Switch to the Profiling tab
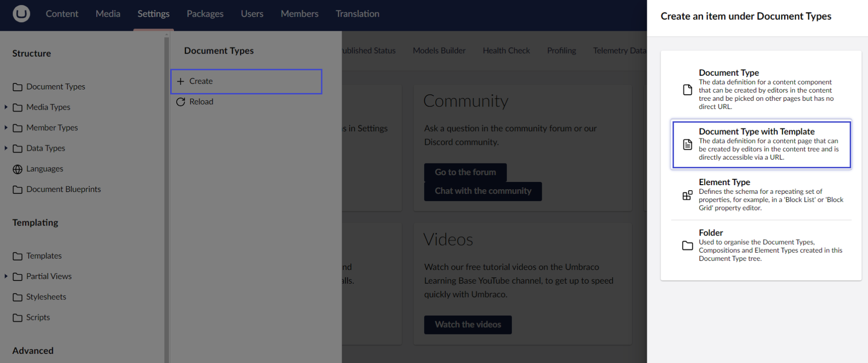Screen dimensions: 868x363 tap(561, 50)
